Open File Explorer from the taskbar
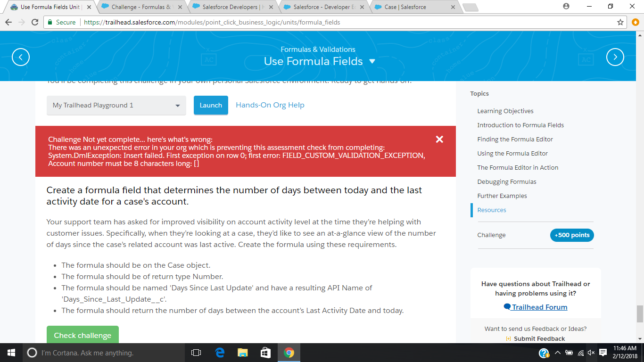 243,353
